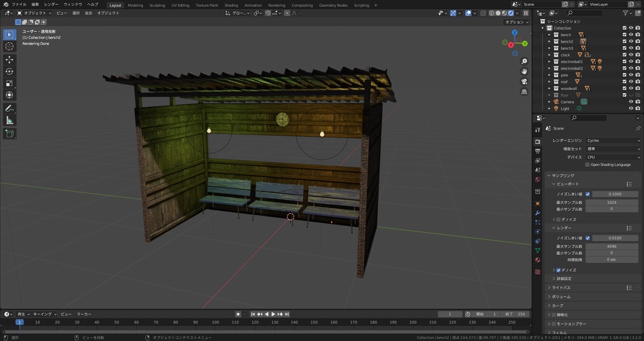Disable the render Denoise checkbox

558,271
